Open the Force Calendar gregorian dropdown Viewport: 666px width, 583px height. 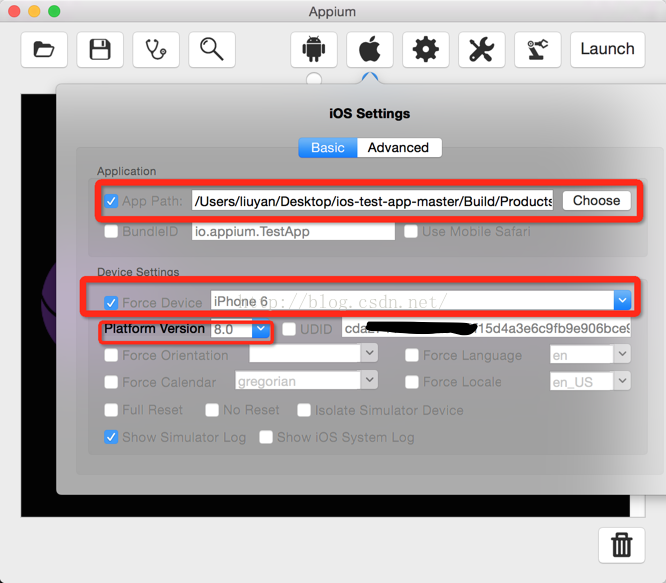[370, 380]
